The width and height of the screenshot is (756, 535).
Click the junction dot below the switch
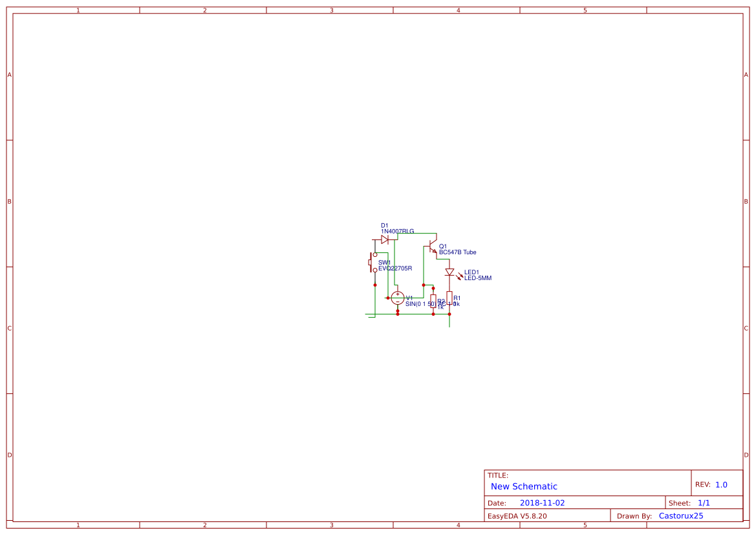375,285
